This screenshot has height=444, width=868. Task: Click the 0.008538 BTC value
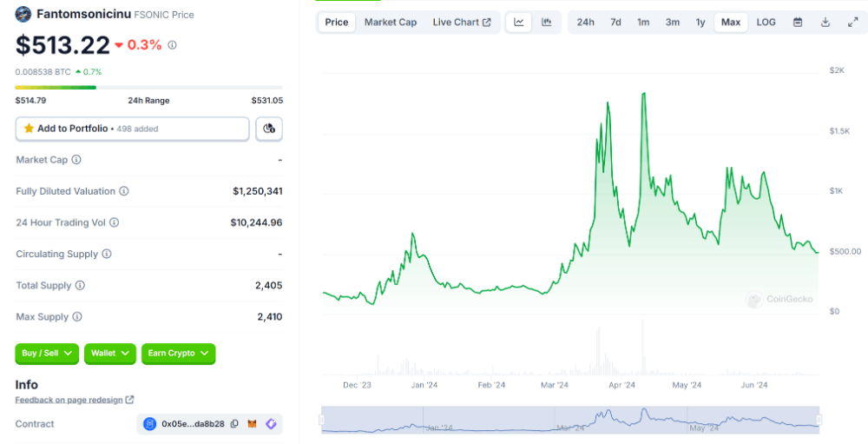click(43, 72)
